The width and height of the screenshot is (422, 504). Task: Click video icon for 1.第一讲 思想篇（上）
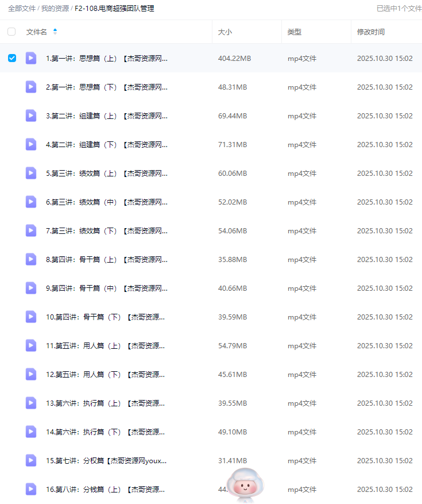31,58
